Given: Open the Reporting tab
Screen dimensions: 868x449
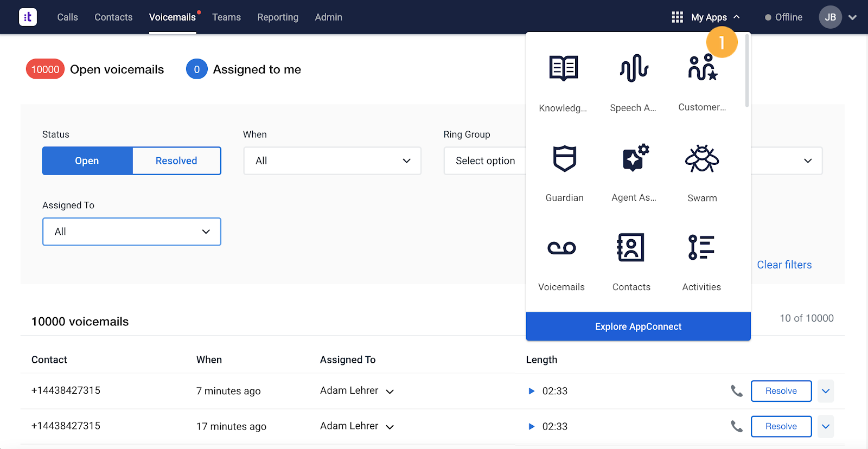Looking at the screenshot, I should click(x=278, y=17).
